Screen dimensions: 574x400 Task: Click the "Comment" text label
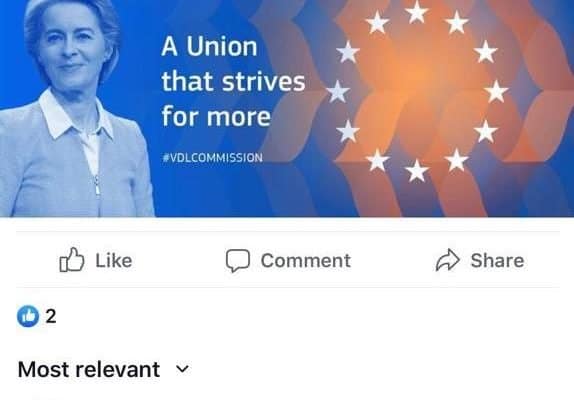(x=306, y=261)
